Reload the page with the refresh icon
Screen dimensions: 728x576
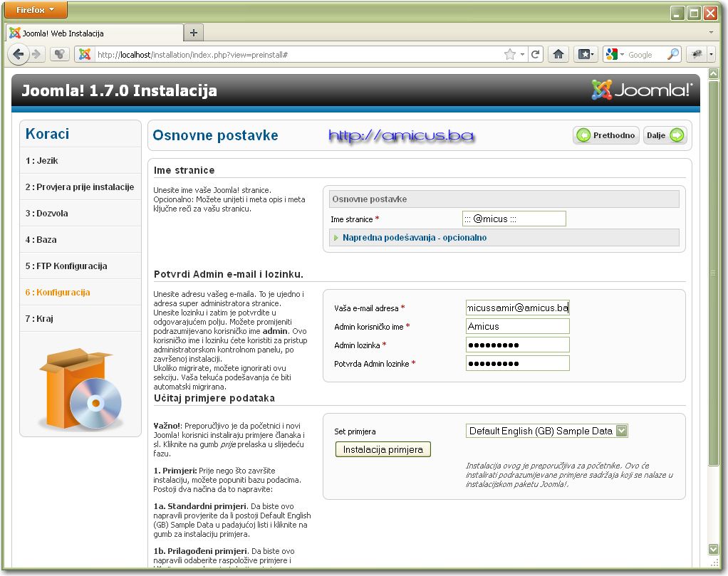[535, 54]
